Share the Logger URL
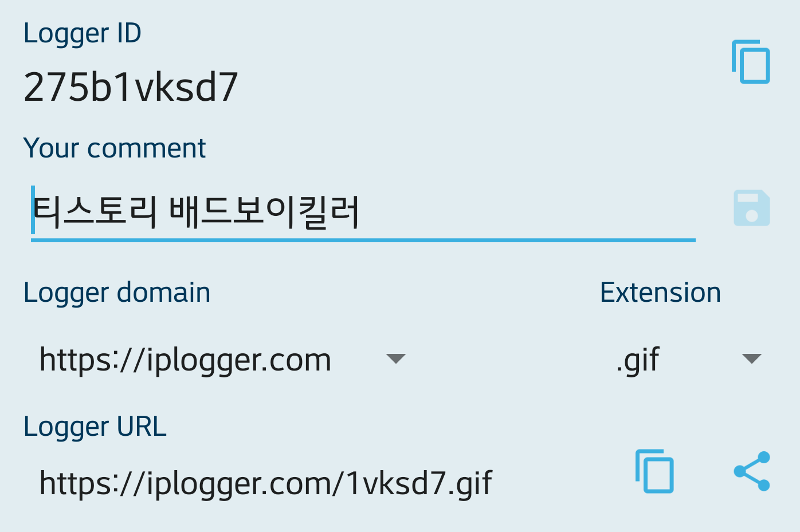 click(752, 471)
